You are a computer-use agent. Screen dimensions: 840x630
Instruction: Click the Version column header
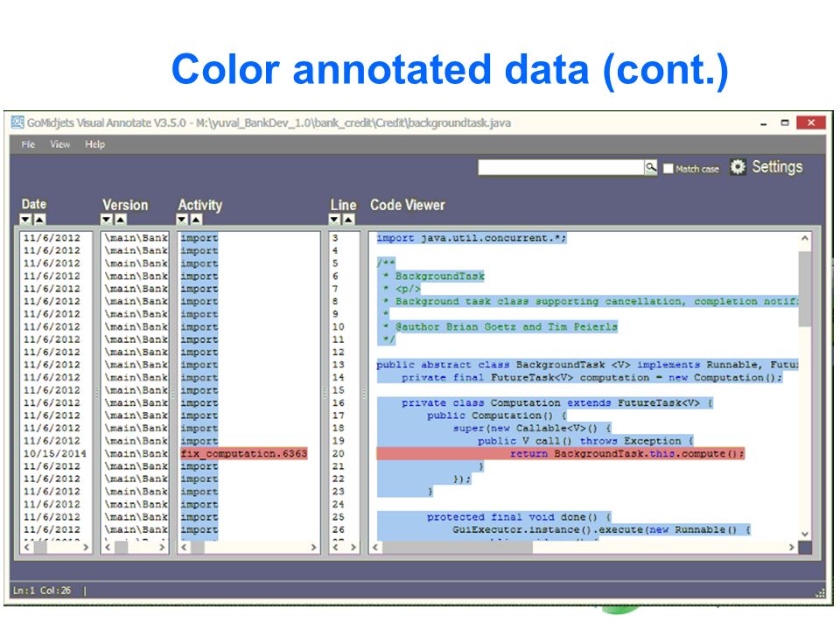coord(125,205)
